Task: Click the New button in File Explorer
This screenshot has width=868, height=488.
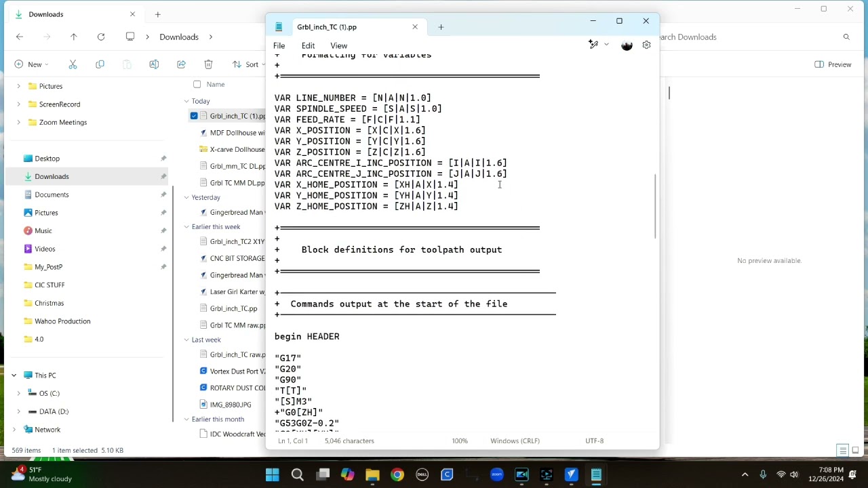Action: click(x=30, y=64)
